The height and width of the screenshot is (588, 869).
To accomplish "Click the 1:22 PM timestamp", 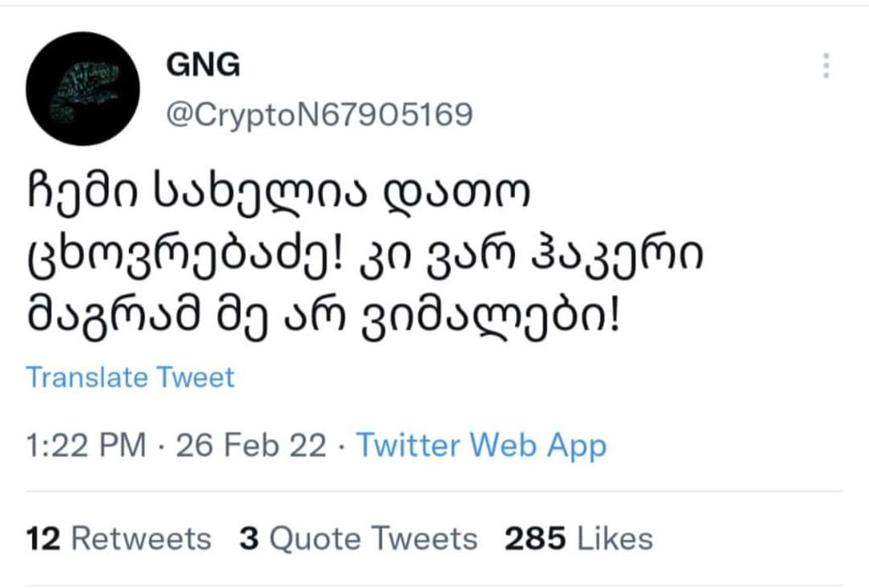I will click(86, 445).
